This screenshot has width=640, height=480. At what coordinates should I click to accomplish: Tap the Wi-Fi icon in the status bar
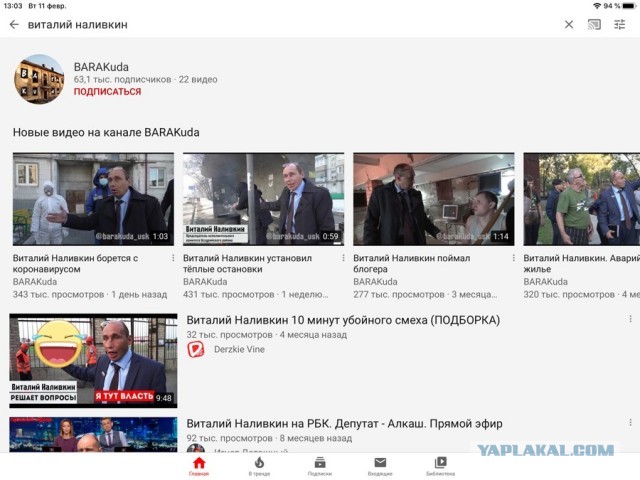(597, 6)
